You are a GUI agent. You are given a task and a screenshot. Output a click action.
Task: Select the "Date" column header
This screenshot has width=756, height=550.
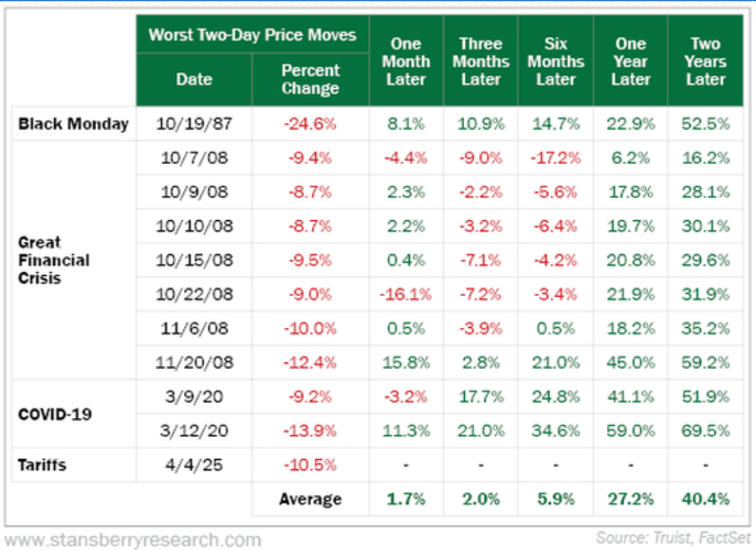(194, 80)
